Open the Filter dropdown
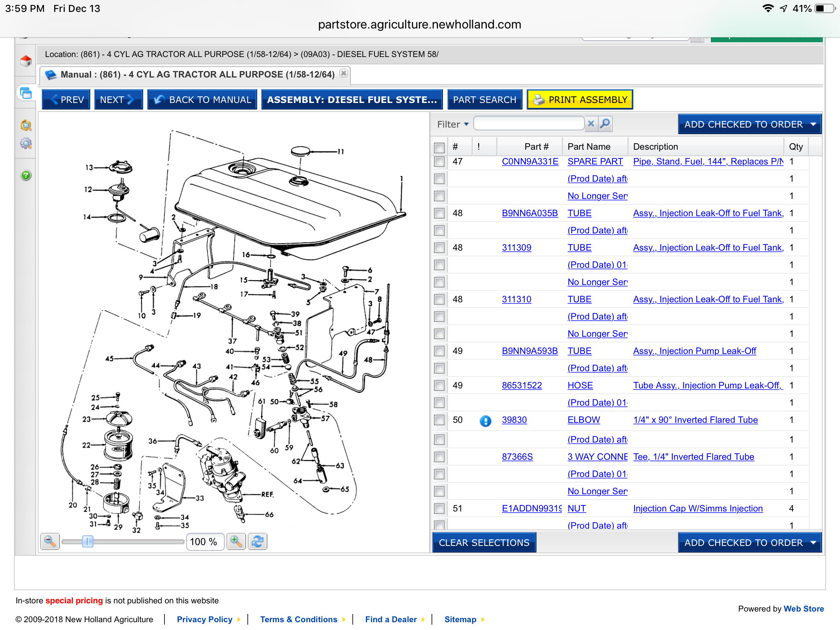 pyautogui.click(x=453, y=124)
